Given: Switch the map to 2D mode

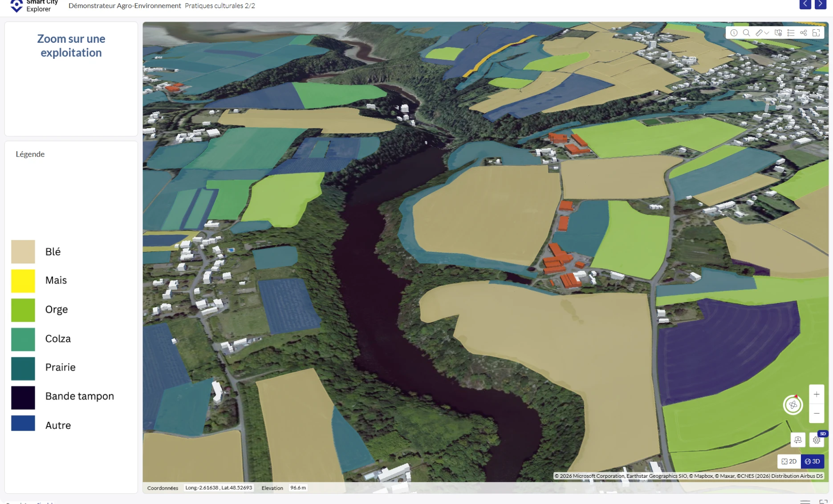Looking at the screenshot, I should click(x=789, y=461).
